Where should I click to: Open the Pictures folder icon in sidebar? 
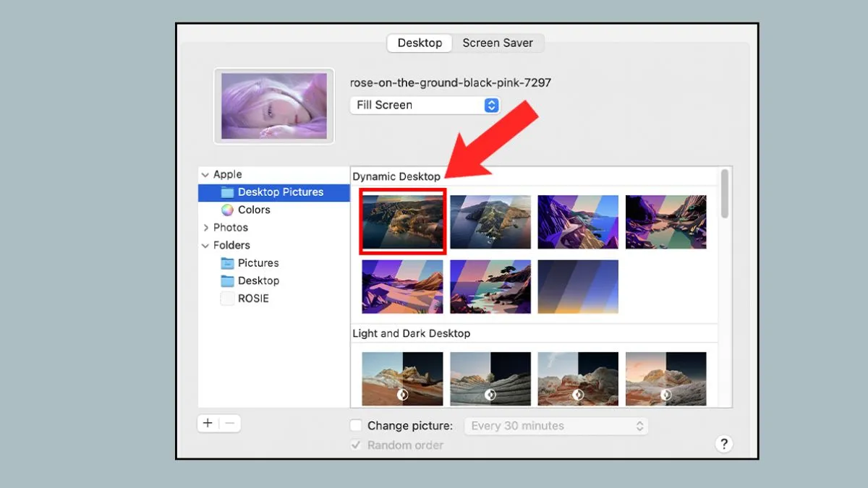(227, 263)
